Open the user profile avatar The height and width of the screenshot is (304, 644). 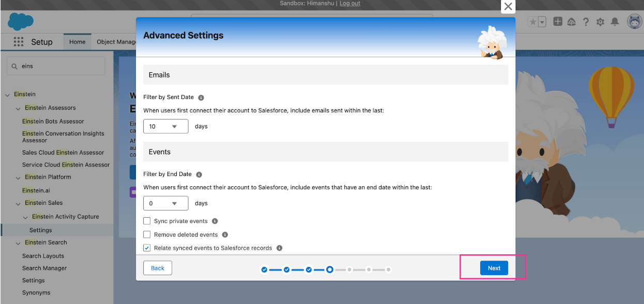[635, 22]
